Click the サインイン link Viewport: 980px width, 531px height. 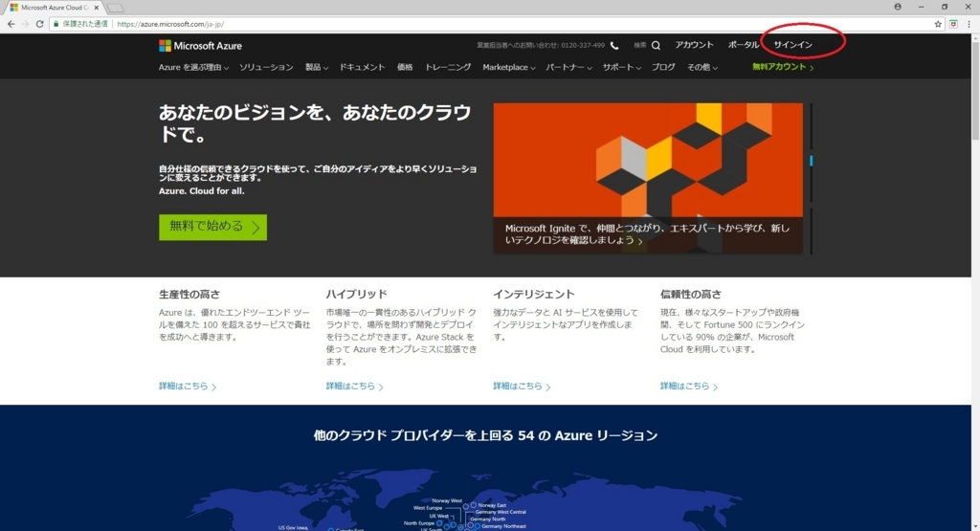[792, 45]
